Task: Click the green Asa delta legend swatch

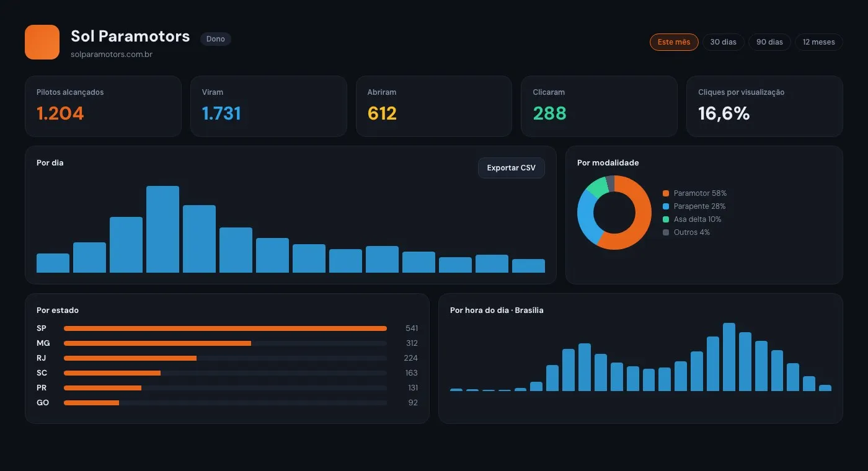Action: click(x=666, y=219)
